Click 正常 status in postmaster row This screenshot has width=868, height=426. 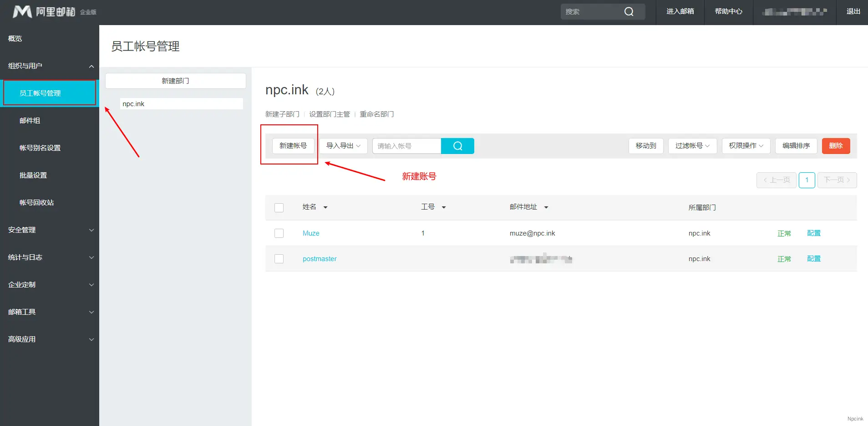[x=784, y=259]
